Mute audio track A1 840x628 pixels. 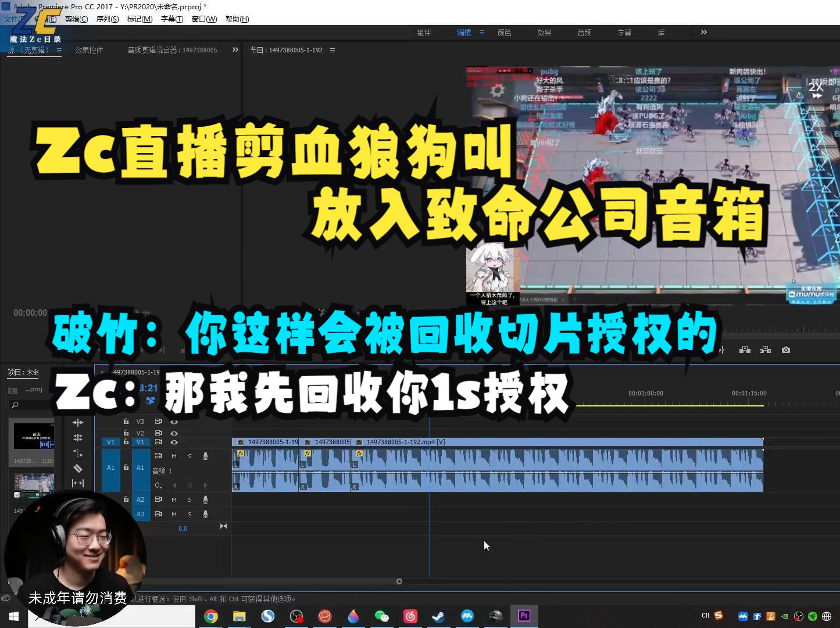pos(174,456)
